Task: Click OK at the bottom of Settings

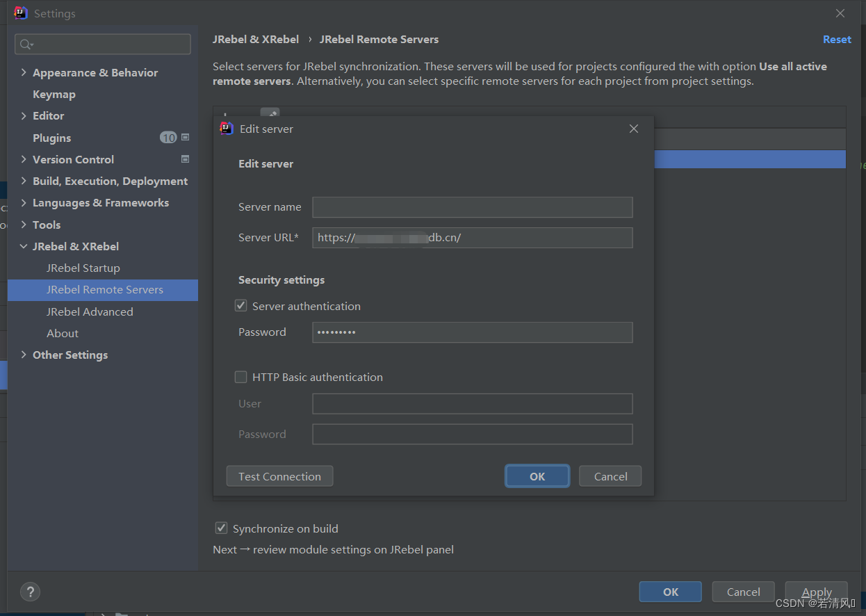Action: (671, 592)
